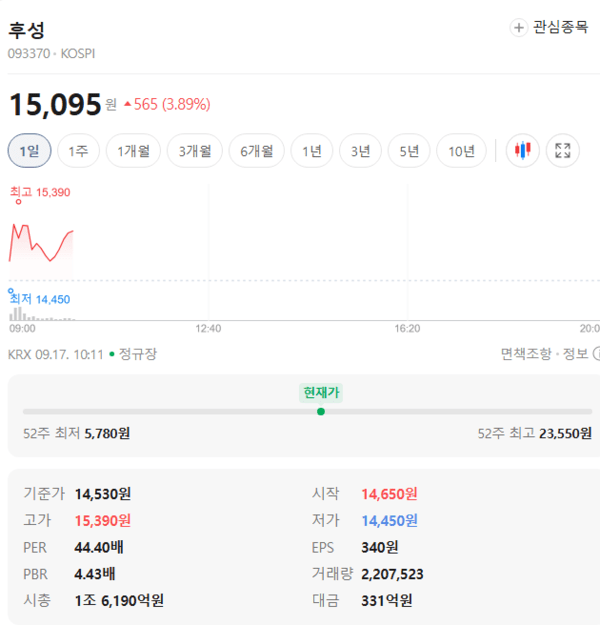Screen dimensions: 600x625
Task: Click the change value 565 (3.89%)
Action: [172, 104]
